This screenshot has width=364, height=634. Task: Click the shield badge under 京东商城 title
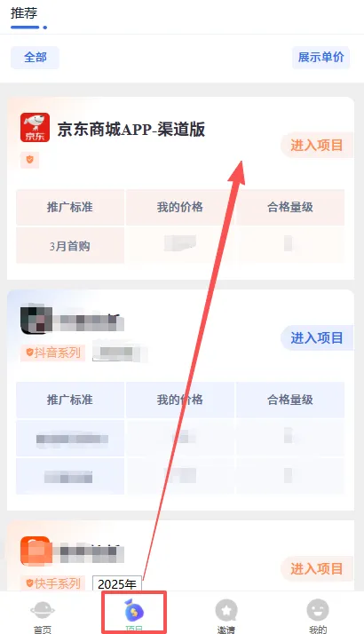(29, 159)
